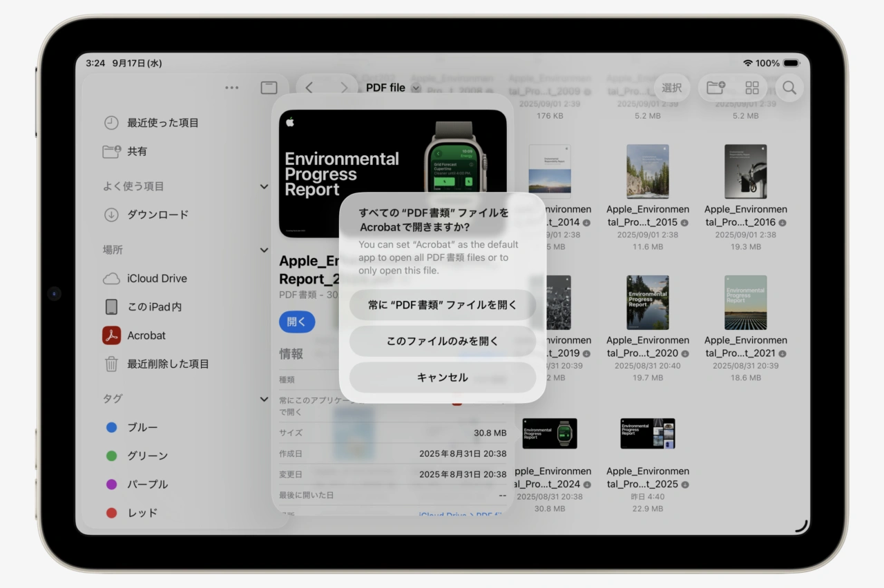The height and width of the screenshot is (588, 884).
Task: Open the Apple_Environmental_Pro..._2025 thumbnail
Action: coord(647,433)
